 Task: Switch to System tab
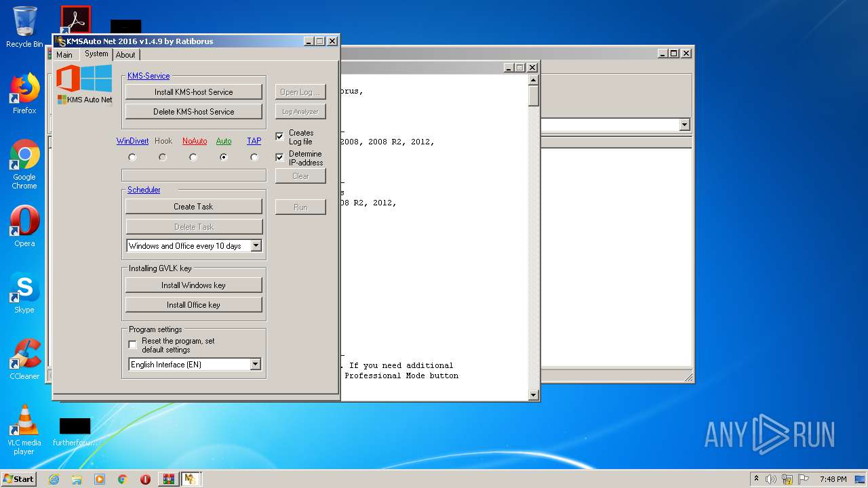(96, 54)
